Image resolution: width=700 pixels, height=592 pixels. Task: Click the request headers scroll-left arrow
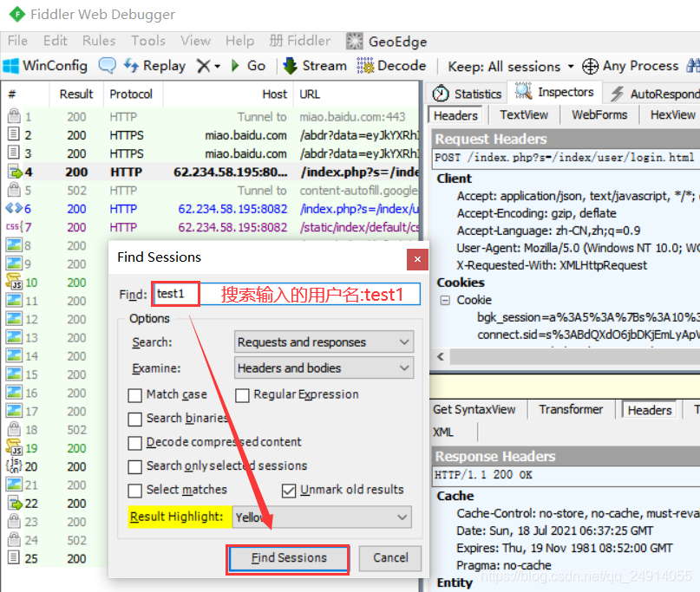[x=441, y=356]
